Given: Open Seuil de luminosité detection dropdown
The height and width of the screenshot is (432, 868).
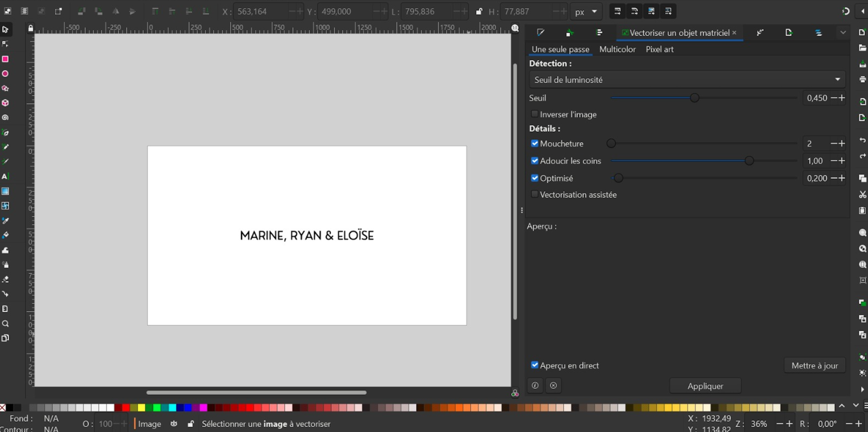Looking at the screenshot, I should point(687,80).
